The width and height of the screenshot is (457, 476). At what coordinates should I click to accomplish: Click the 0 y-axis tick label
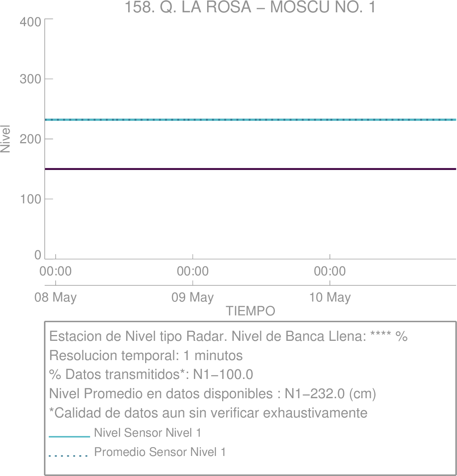point(38,255)
